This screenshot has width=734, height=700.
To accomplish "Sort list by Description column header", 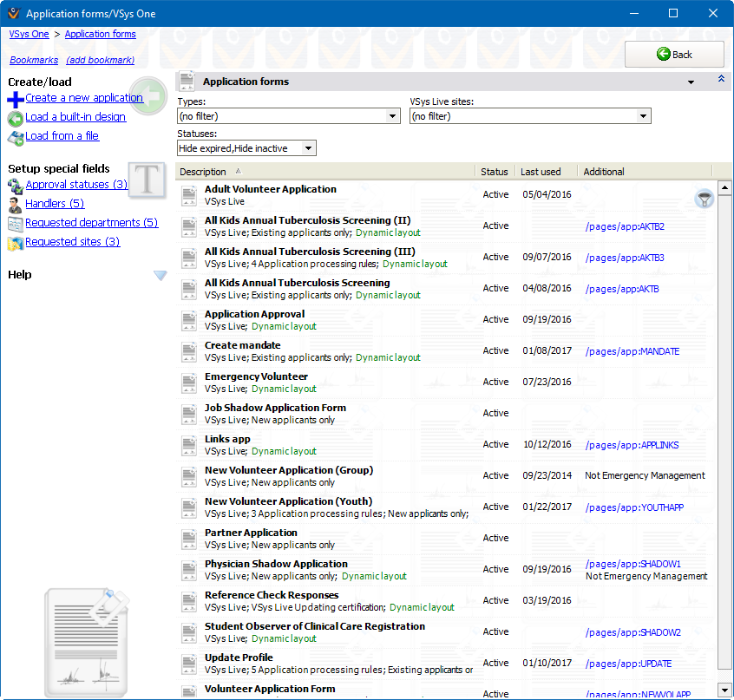I will (x=203, y=172).
